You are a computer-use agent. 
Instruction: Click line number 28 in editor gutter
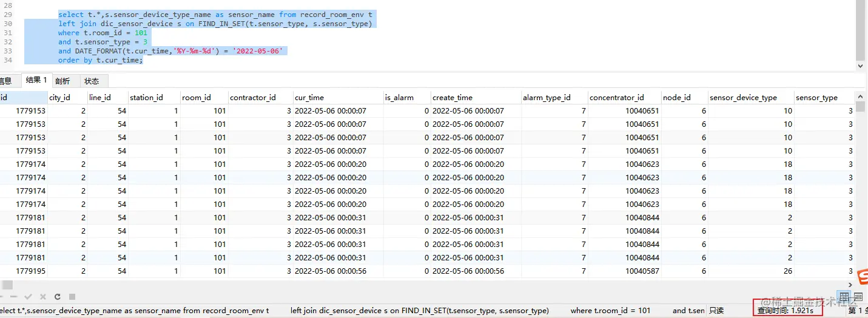(8, 5)
